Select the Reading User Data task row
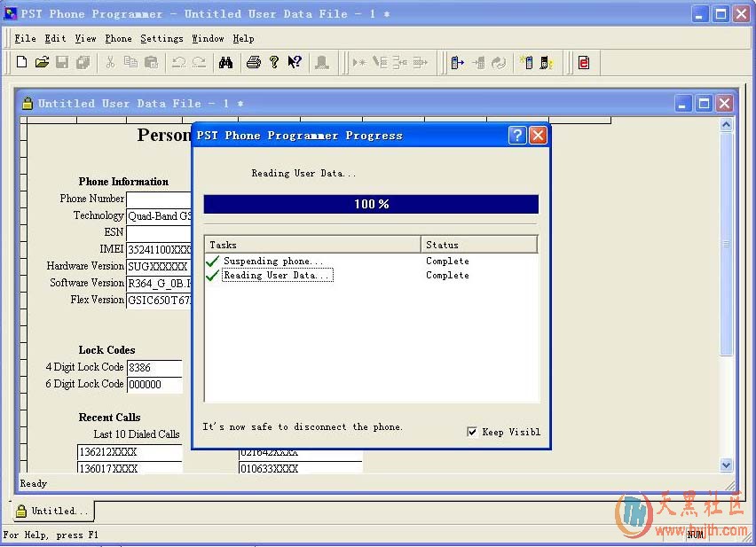This screenshot has width=756, height=547. [277, 276]
